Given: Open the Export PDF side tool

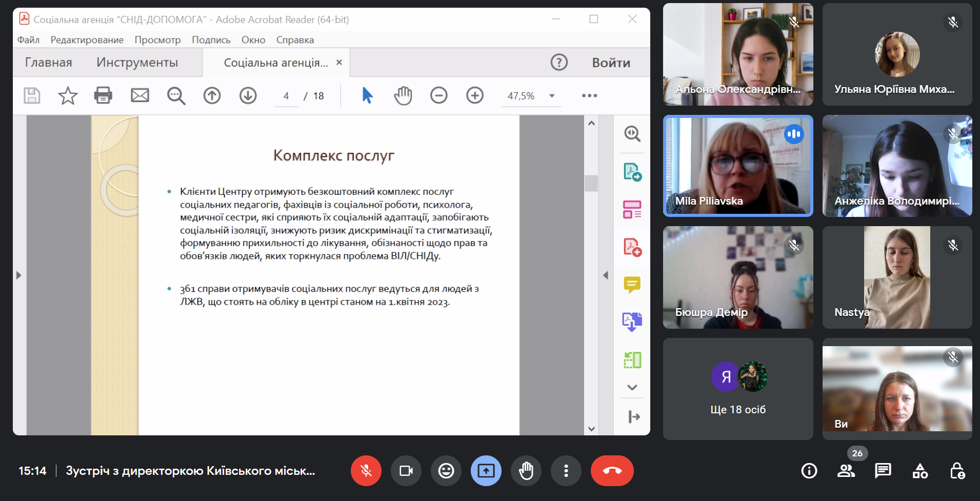Looking at the screenshot, I should (x=632, y=172).
